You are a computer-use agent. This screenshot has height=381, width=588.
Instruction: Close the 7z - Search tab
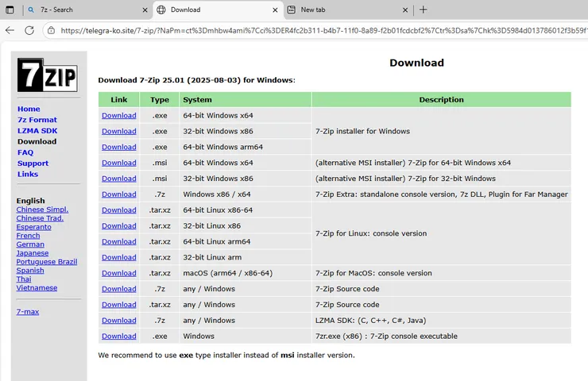click(145, 10)
